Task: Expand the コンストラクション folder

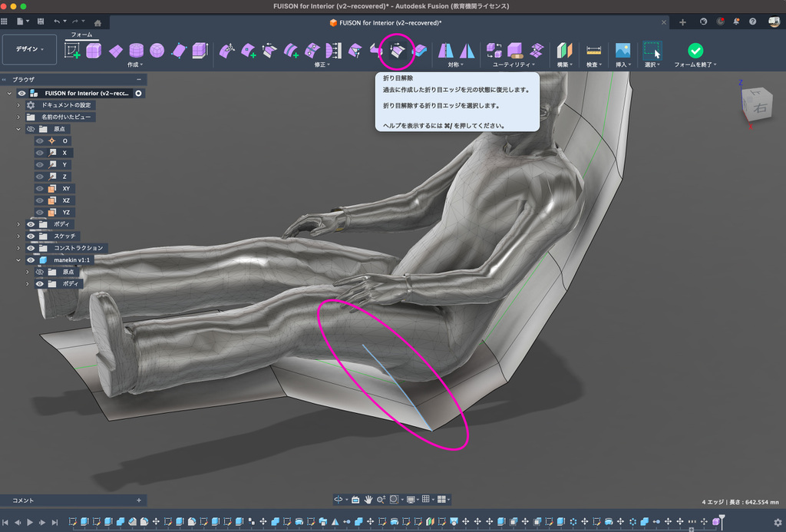Action: [x=18, y=248]
